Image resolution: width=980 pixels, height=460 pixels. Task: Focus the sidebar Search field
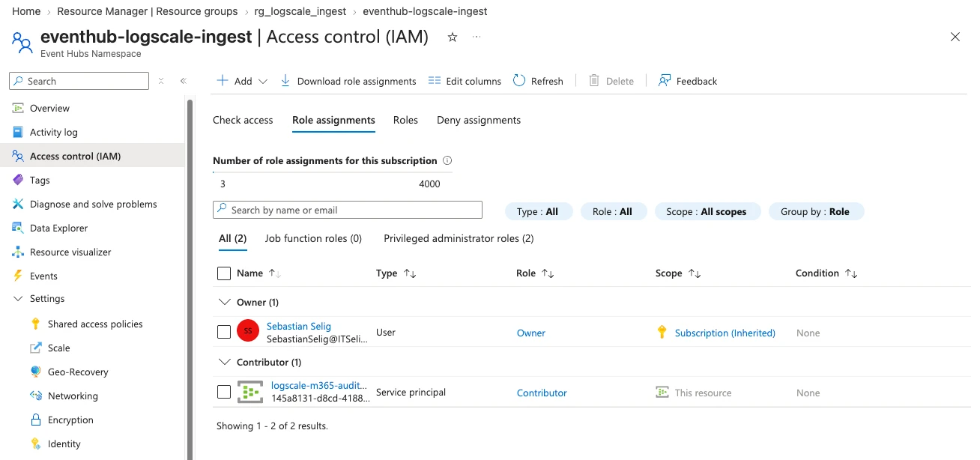(x=79, y=81)
